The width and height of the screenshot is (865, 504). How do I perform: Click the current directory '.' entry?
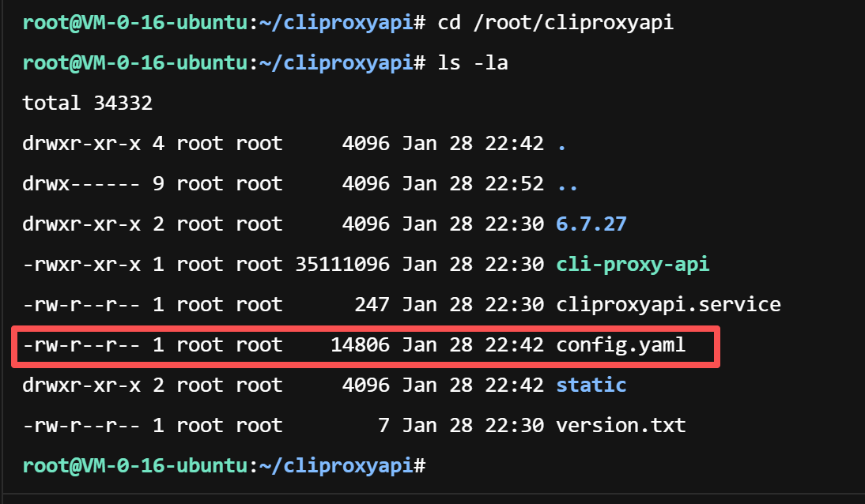tap(561, 144)
